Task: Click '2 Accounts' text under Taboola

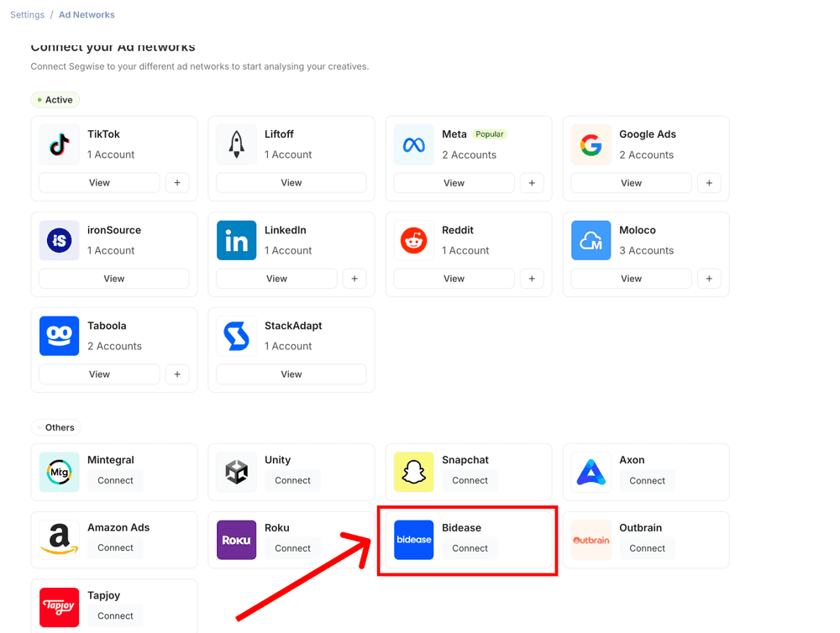Action: click(x=114, y=347)
